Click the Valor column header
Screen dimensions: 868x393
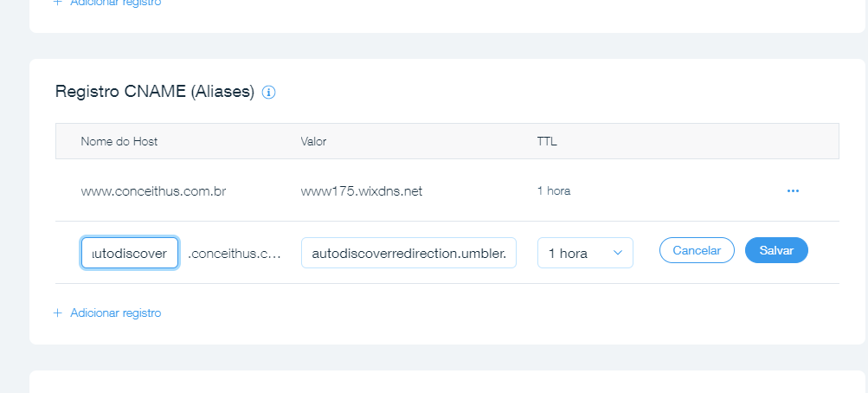click(x=312, y=141)
